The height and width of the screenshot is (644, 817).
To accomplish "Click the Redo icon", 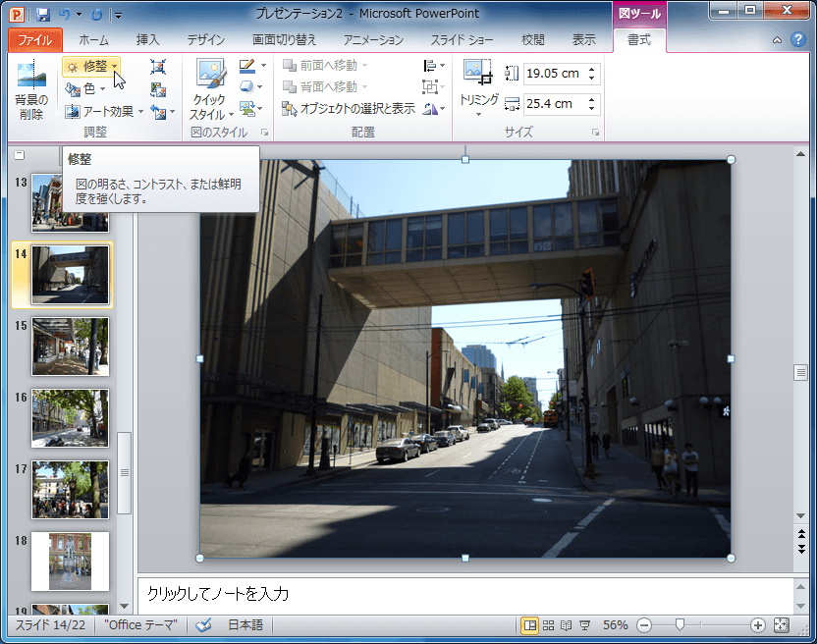I will (x=97, y=15).
